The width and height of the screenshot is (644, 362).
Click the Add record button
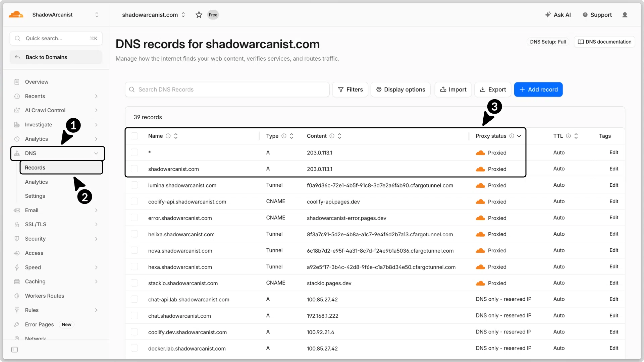pos(538,89)
